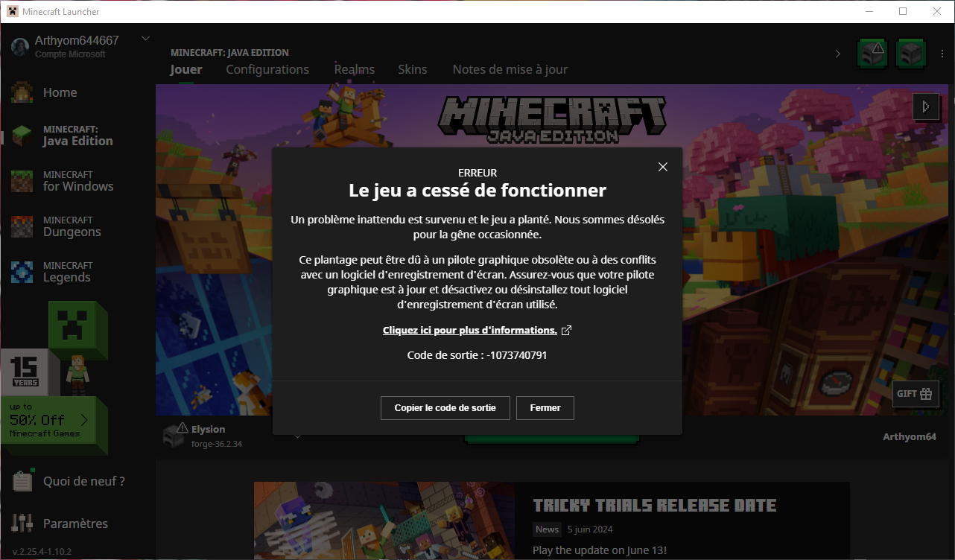This screenshot has width=955, height=560.
Task: Close the error dialog with the X
Action: 663,167
